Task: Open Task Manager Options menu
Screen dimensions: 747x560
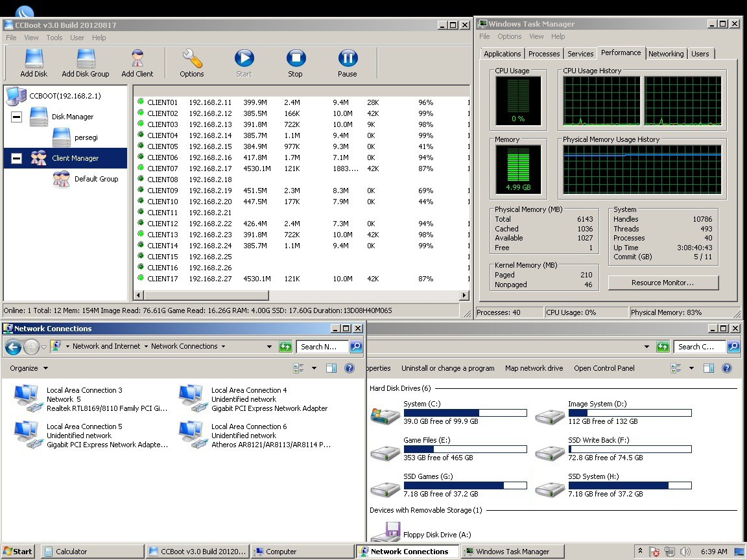Action: coord(509,36)
